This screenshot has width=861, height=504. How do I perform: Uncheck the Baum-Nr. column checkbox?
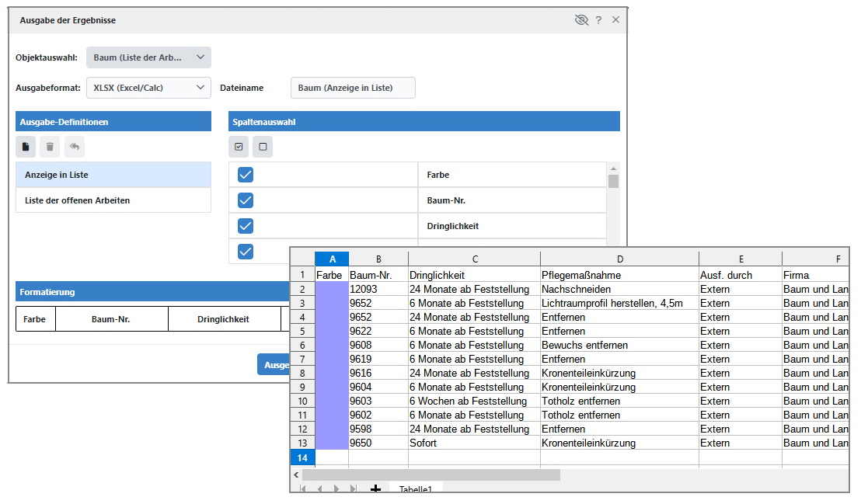[x=246, y=200]
